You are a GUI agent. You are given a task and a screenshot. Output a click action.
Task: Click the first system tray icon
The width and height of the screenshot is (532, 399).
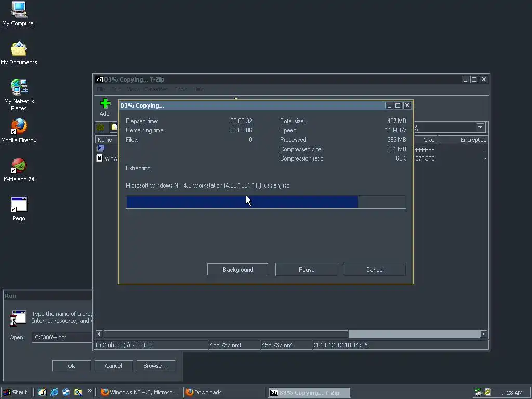coord(478,392)
